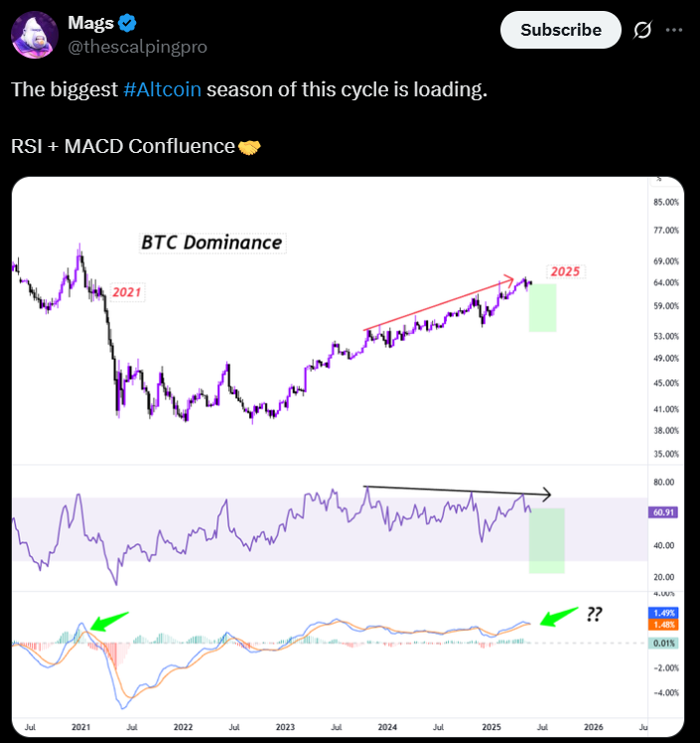Screen dimensions: 700x743
Task: Click the BTC Dominance title label
Action: pyautogui.click(x=211, y=243)
